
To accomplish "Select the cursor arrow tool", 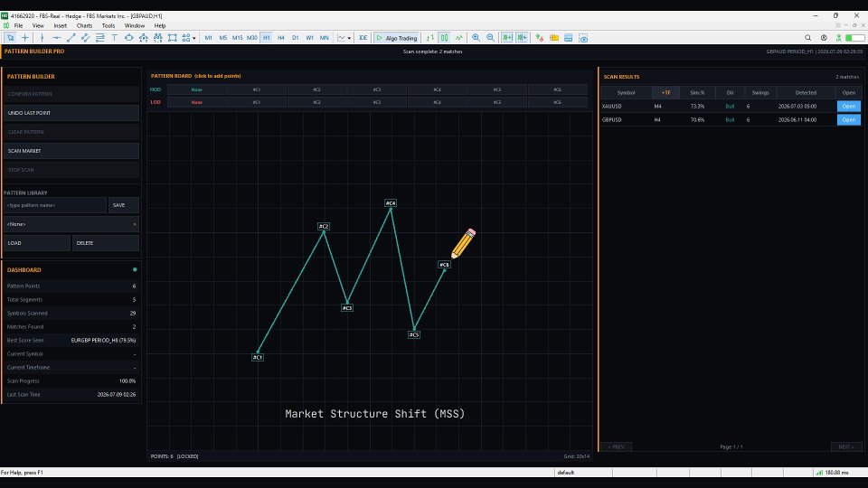I will [x=10, y=38].
